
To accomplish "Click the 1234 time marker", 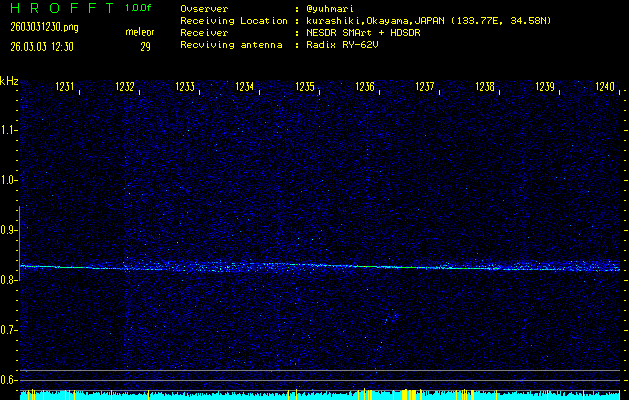I will (x=245, y=86).
